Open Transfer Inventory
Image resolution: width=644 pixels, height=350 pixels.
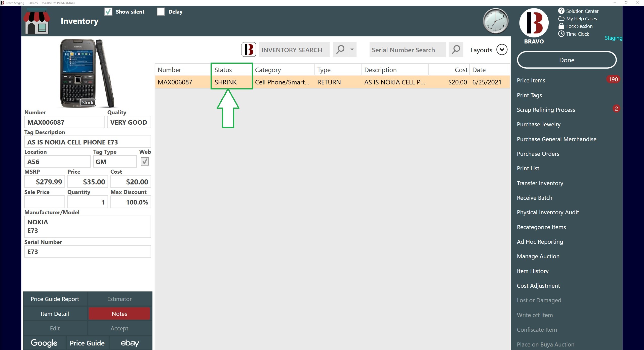click(x=540, y=183)
